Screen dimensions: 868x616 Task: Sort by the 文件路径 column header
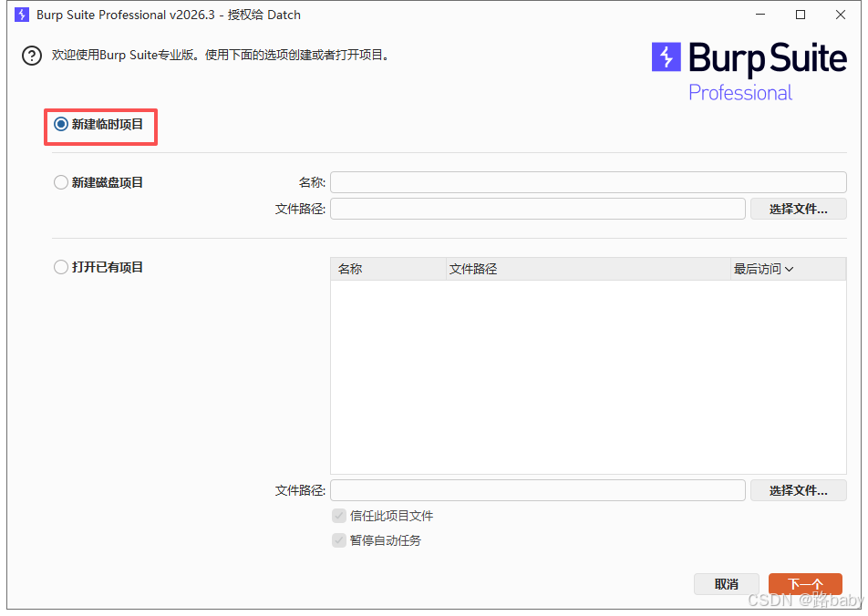pyautogui.click(x=473, y=269)
